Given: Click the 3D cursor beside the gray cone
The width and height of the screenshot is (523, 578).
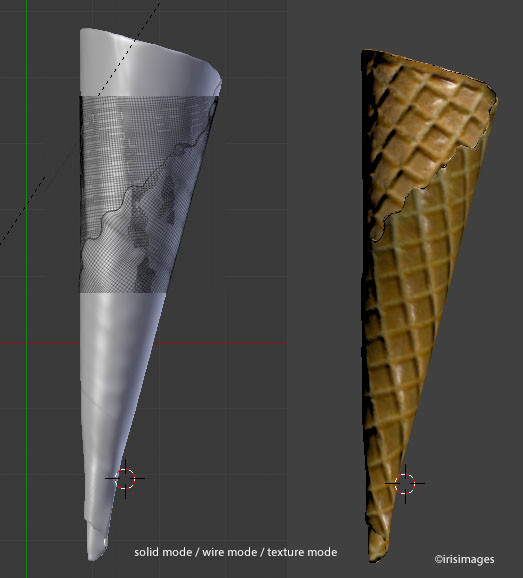Looking at the screenshot, I should (125, 478).
